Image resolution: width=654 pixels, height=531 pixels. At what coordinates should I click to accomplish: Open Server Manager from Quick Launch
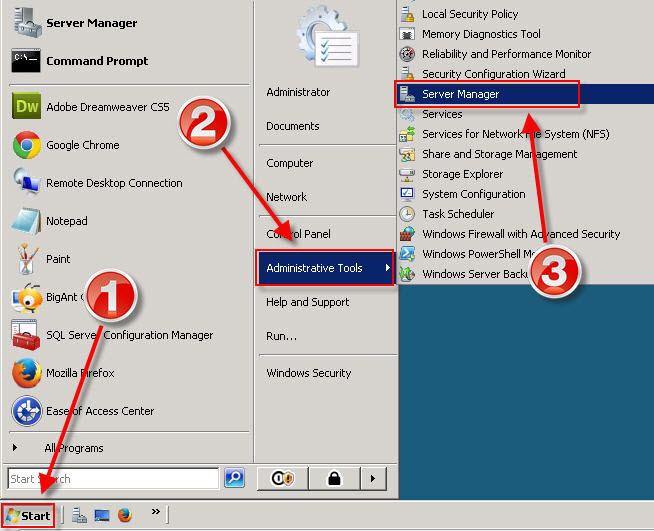pyautogui.click(x=79, y=515)
